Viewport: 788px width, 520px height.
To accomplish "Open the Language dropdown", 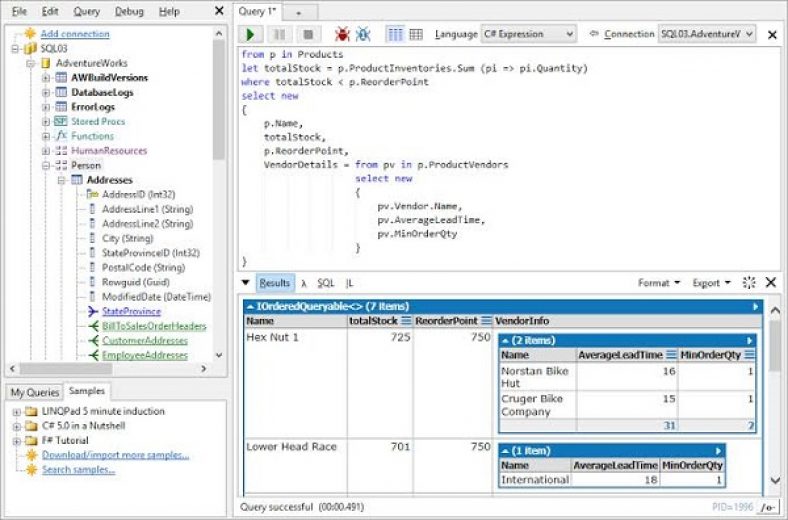I will click(528, 34).
